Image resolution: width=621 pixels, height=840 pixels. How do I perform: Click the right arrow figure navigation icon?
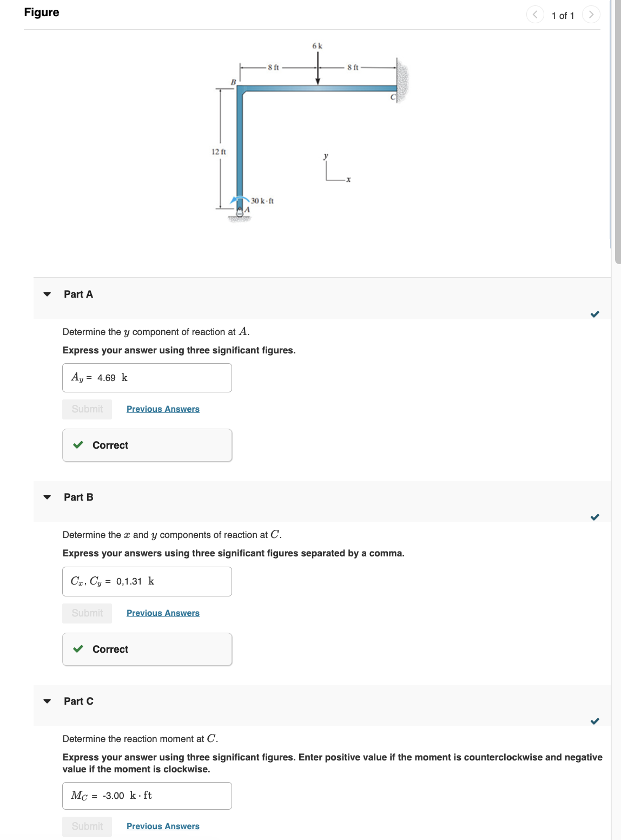point(592,15)
